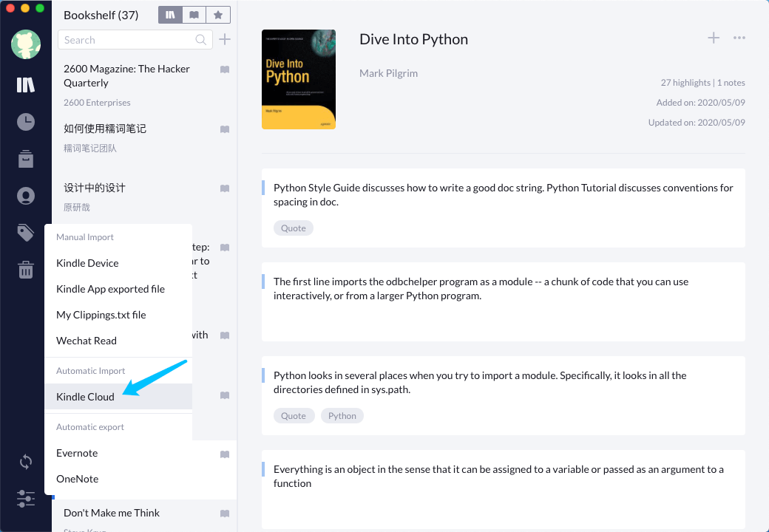
Task: Switch to the reading-status book filter tab
Action: coord(194,14)
